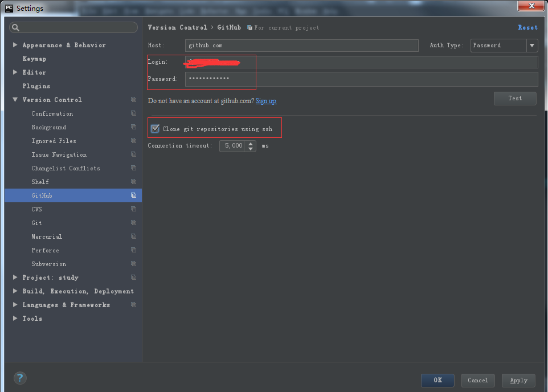
Task: Select Changelist Conflicts settings
Action: click(66, 168)
